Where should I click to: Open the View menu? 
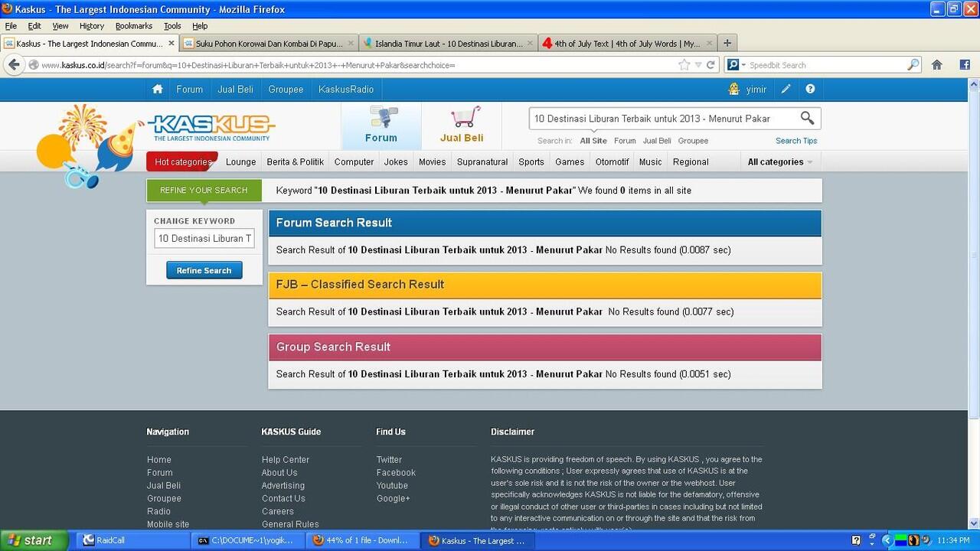[60, 26]
